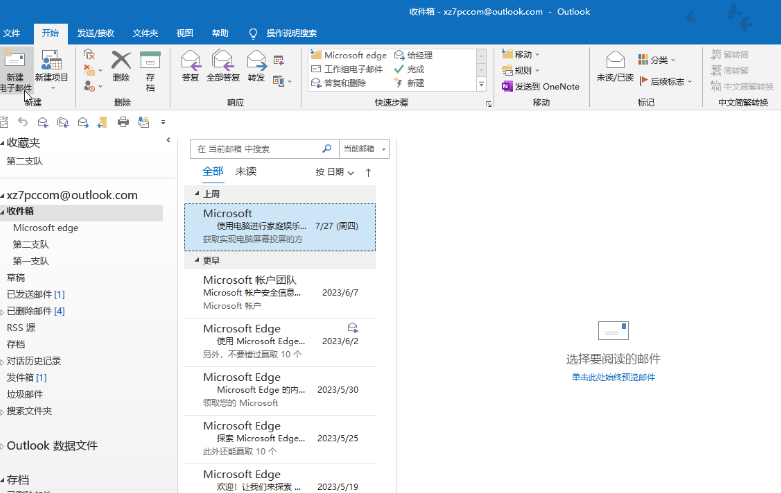Open the 分类 (Categorize) color dropdown

[x=656, y=60]
